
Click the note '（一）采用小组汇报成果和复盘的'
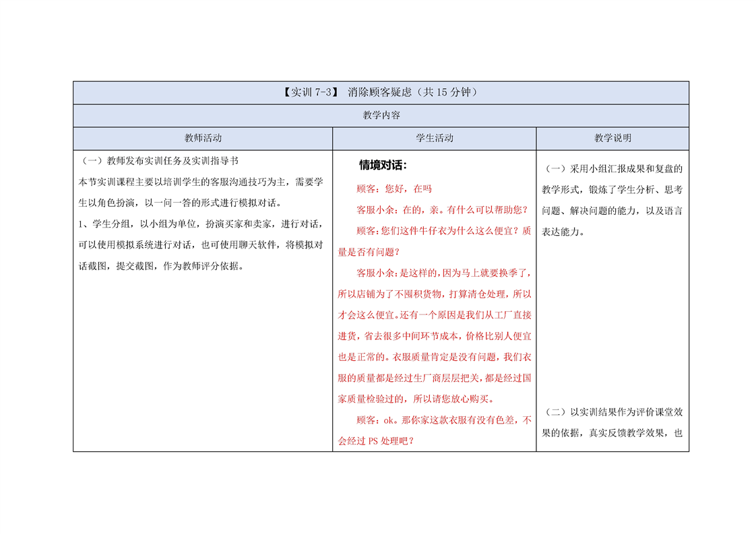pos(612,169)
